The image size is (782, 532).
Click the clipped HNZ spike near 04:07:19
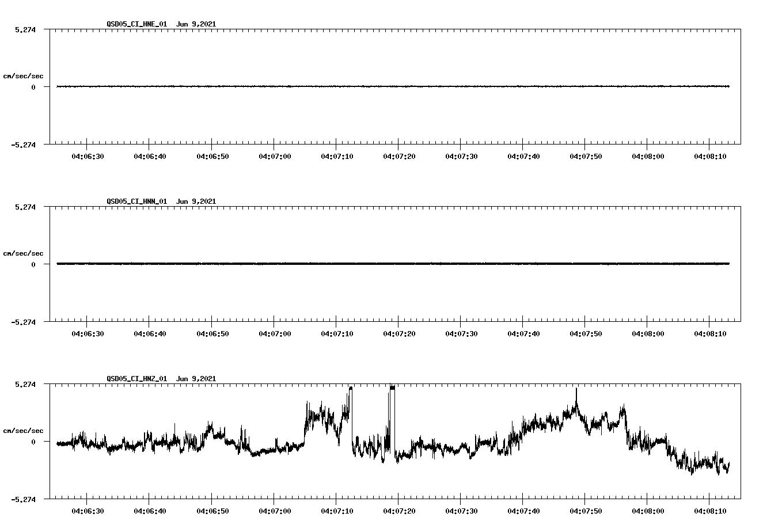(x=392, y=388)
